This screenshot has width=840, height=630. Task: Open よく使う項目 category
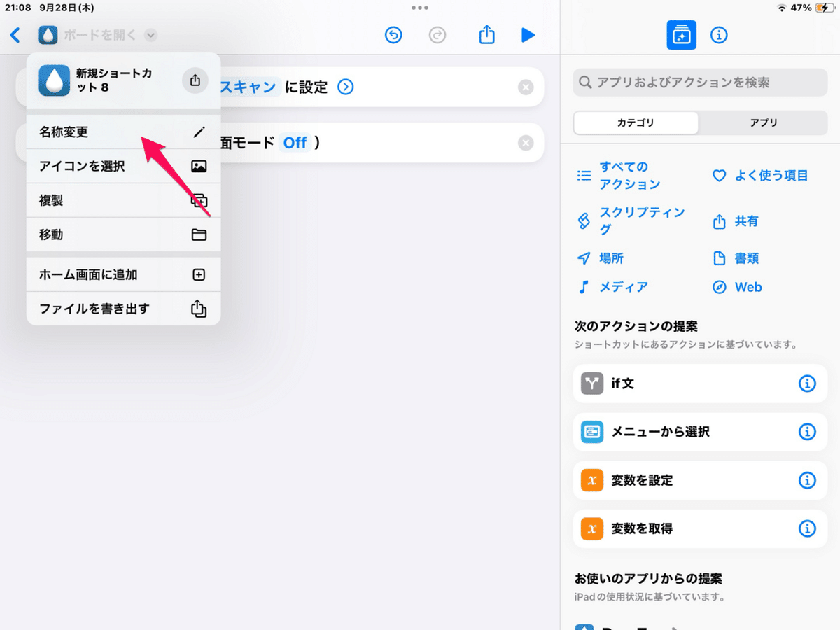760,176
